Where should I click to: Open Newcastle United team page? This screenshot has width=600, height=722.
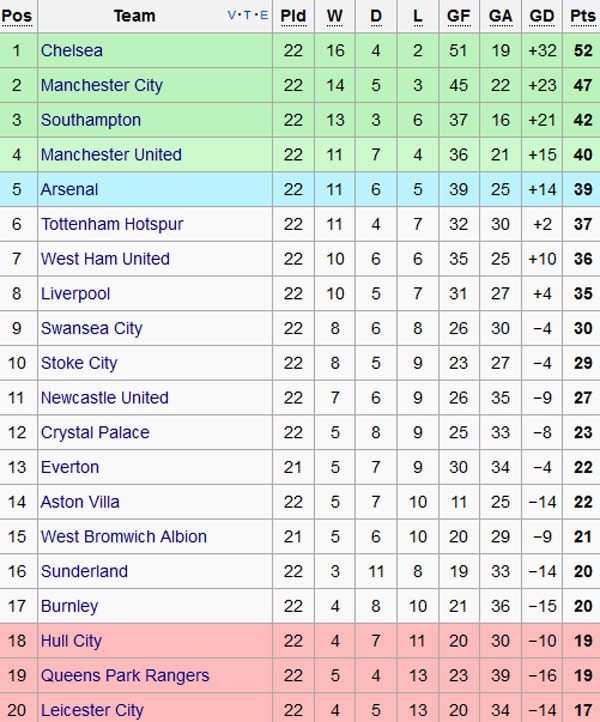104,398
